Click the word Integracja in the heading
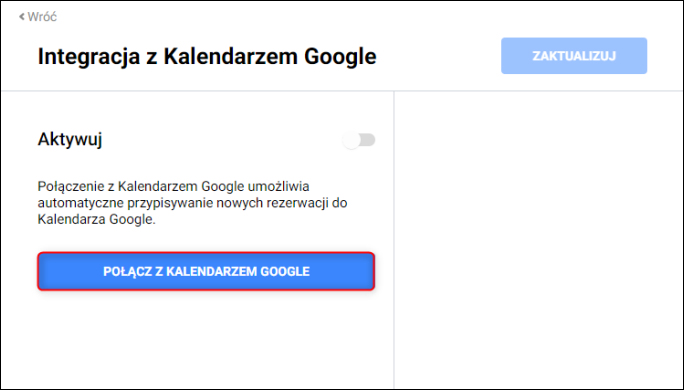The image size is (684, 390). click(x=89, y=57)
